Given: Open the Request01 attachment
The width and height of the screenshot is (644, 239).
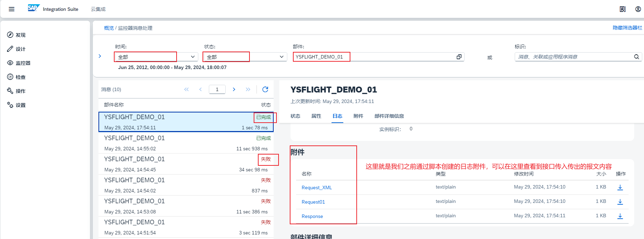Looking at the screenshot, I should [x=313, y=202].
